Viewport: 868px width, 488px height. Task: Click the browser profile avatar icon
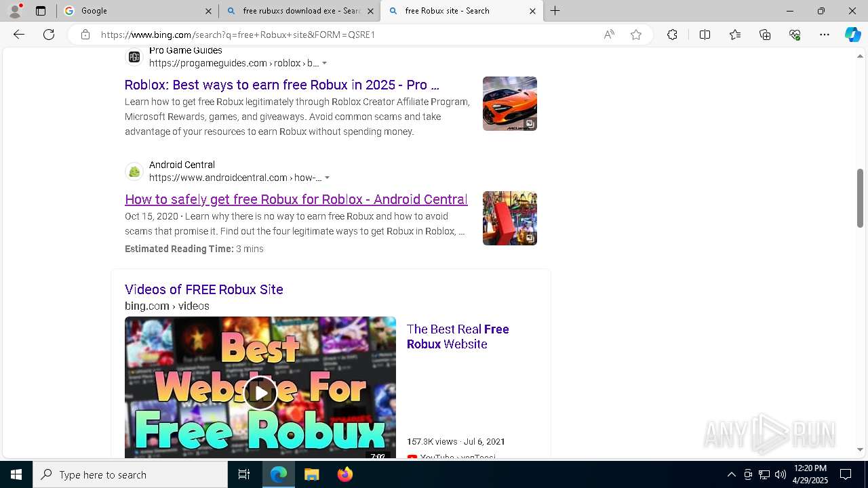[x=15, y=11]
